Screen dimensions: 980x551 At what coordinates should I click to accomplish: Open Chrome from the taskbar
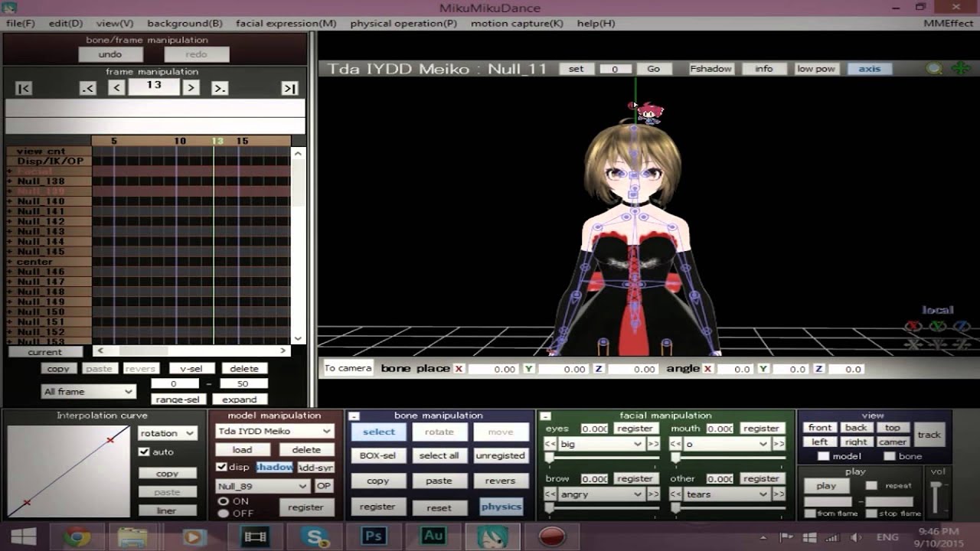(x=77, y=537)
